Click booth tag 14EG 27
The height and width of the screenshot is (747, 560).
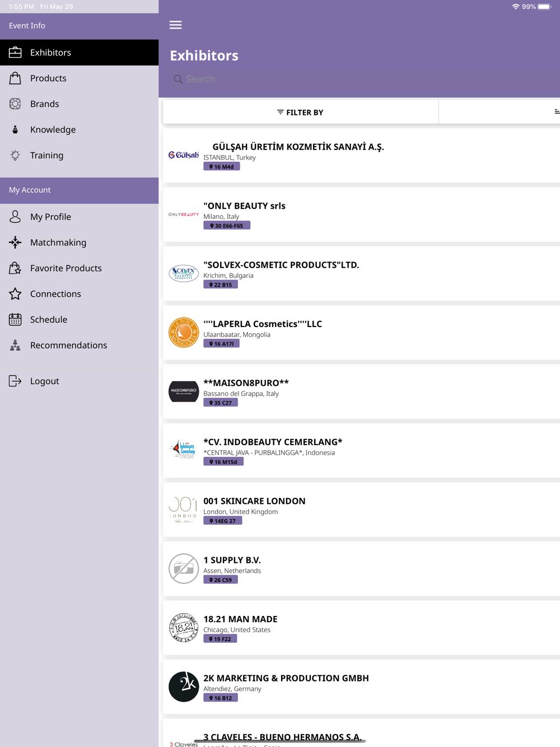(223, 521)
